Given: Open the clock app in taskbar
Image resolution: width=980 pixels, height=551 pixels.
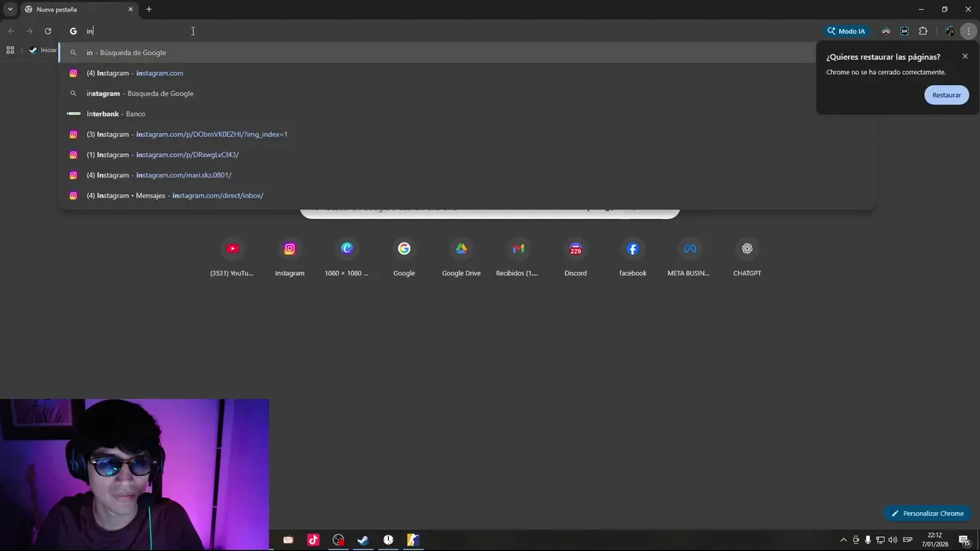Looking at the screenshot, I should [388, 540].
